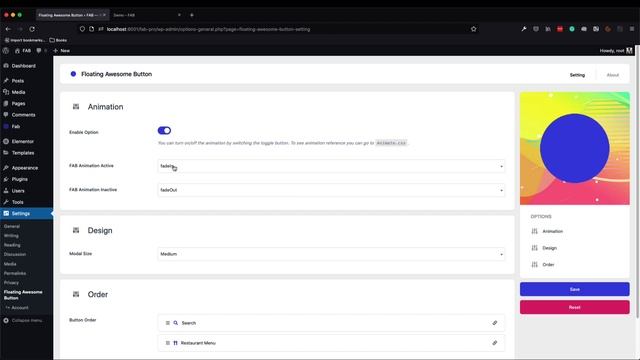The width and height of the screenshot is (640, 360).
Task: Click the blue circle FAB preview image
Action: pyautogui.click(x=574, y=149)
